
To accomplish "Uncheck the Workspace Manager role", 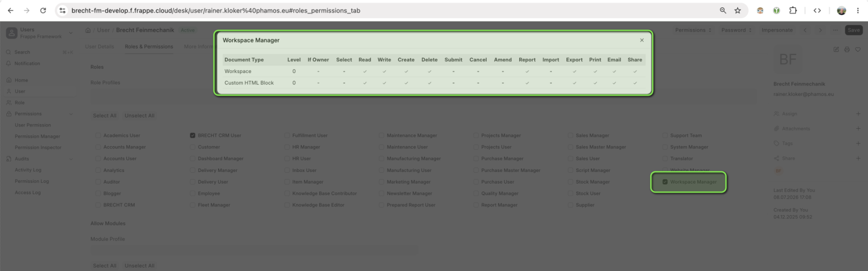I will [x=665, y=182].
